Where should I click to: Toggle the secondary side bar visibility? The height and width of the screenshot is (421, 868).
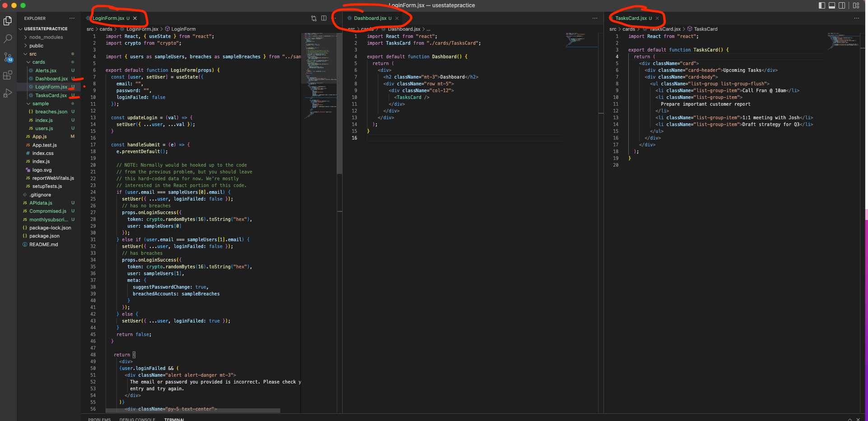842,5
